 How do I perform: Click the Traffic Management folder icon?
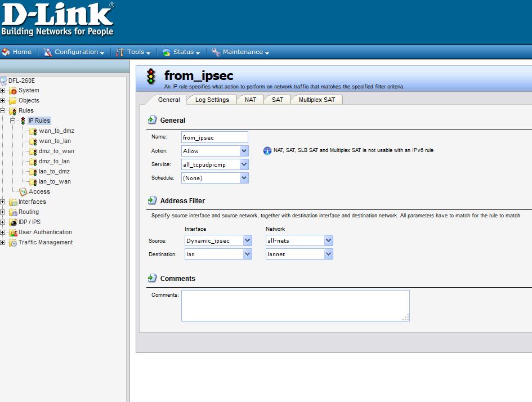[13, 243]
